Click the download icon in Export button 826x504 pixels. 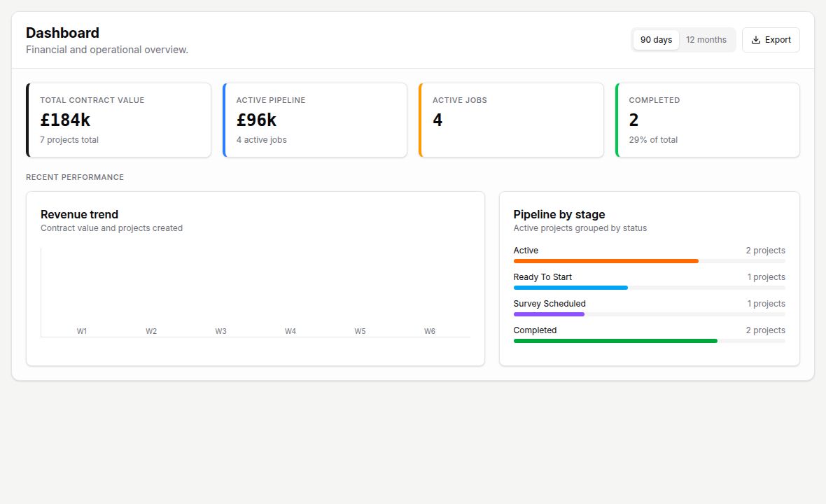755,40
